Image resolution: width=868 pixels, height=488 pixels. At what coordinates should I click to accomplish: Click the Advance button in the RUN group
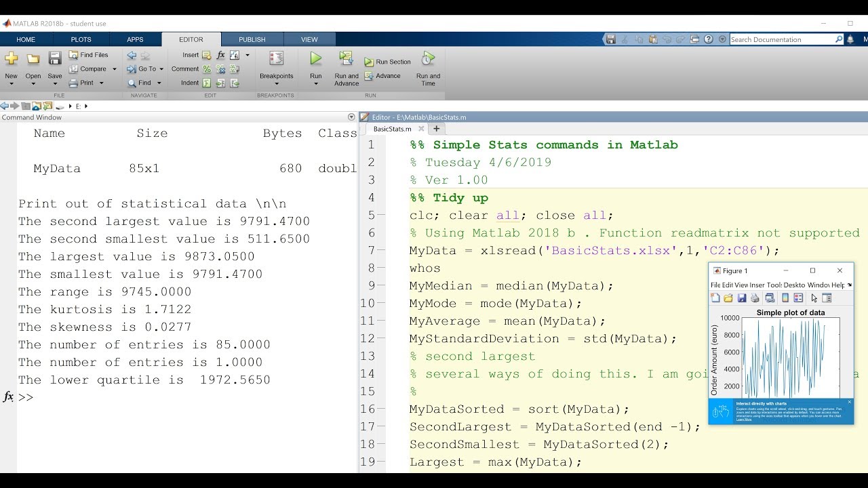[382, 76]
